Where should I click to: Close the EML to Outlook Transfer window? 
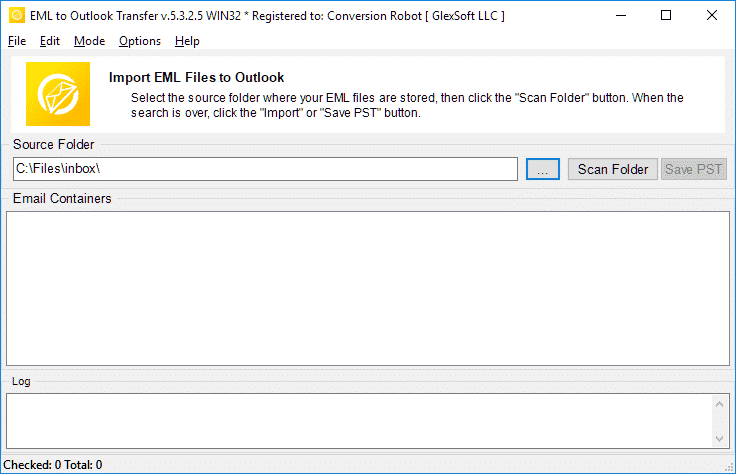712,15
